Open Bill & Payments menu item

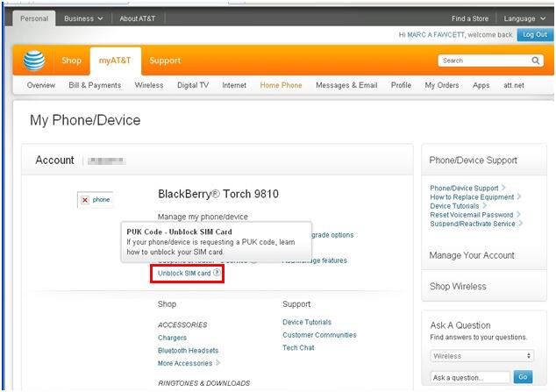[x=95, y=85]
